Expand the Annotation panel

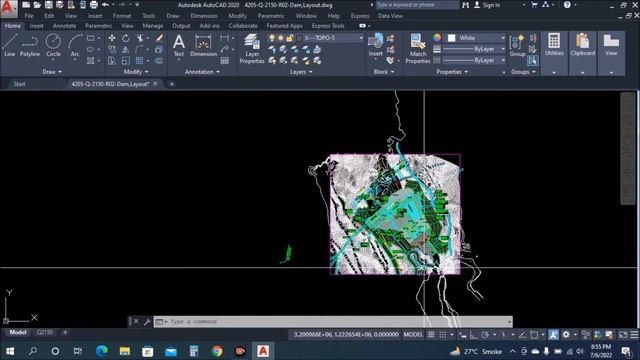[202, 72]
